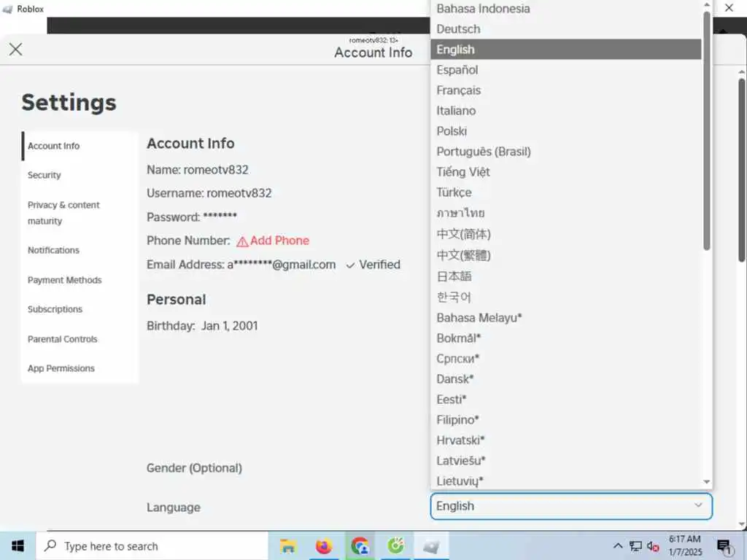Select Português (Brasil) language option
Screen dimensions: 747x560
565,152
